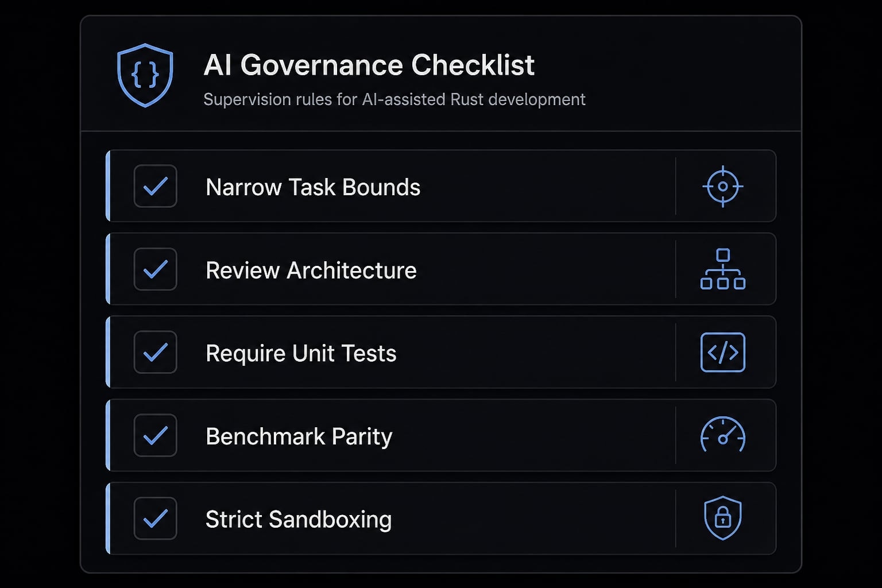Viewport: 882px width, 588px height.
Task: Click the shield with curly braces logo
Action: (145, 75)
